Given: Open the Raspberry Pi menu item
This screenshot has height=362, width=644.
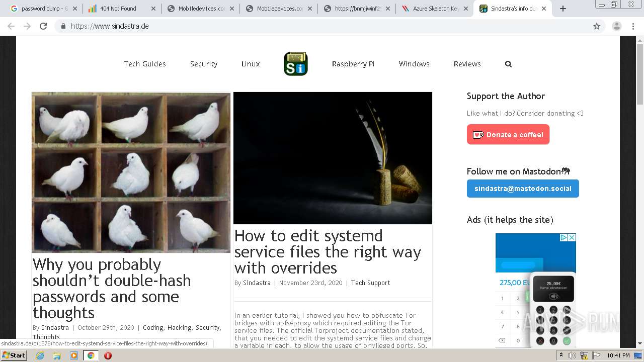Looking at the screenshot, I should tap(353, 64).
